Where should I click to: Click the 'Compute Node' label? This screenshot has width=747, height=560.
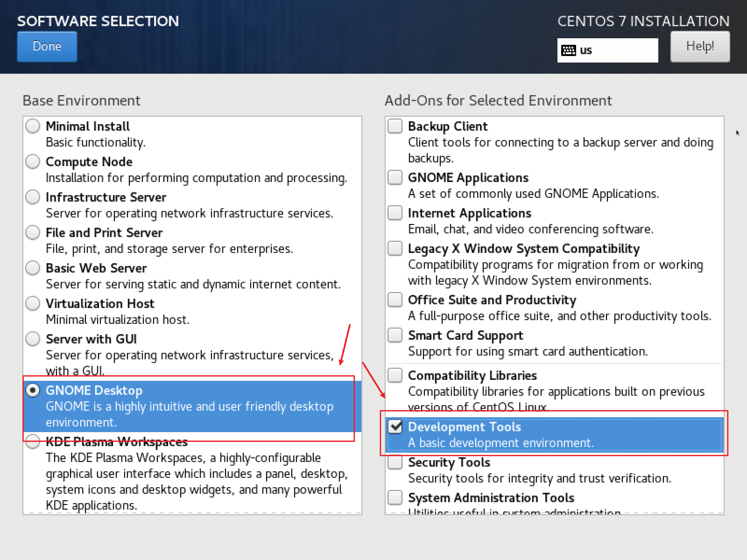point(89,162)
